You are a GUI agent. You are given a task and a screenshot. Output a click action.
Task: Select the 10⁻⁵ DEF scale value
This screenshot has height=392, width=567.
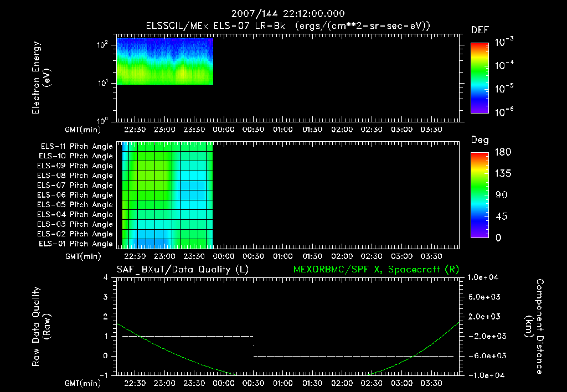click(x=504, y=88)
